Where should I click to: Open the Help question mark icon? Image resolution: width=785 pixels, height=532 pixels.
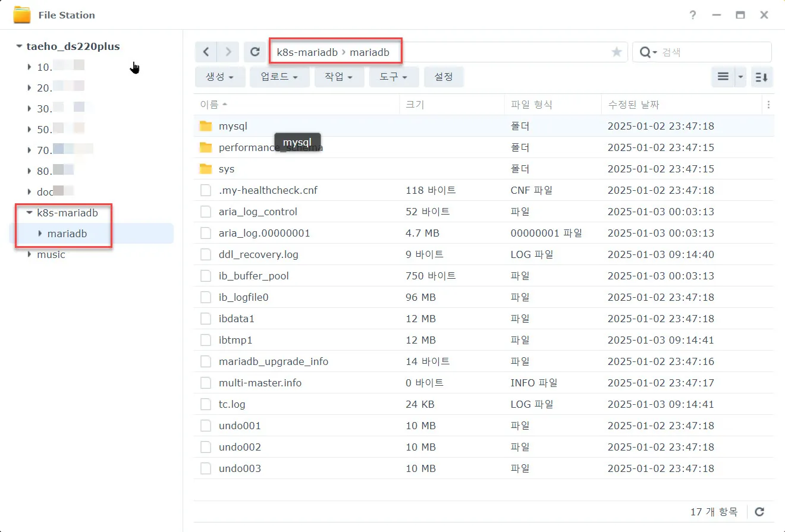pos(693,15)
